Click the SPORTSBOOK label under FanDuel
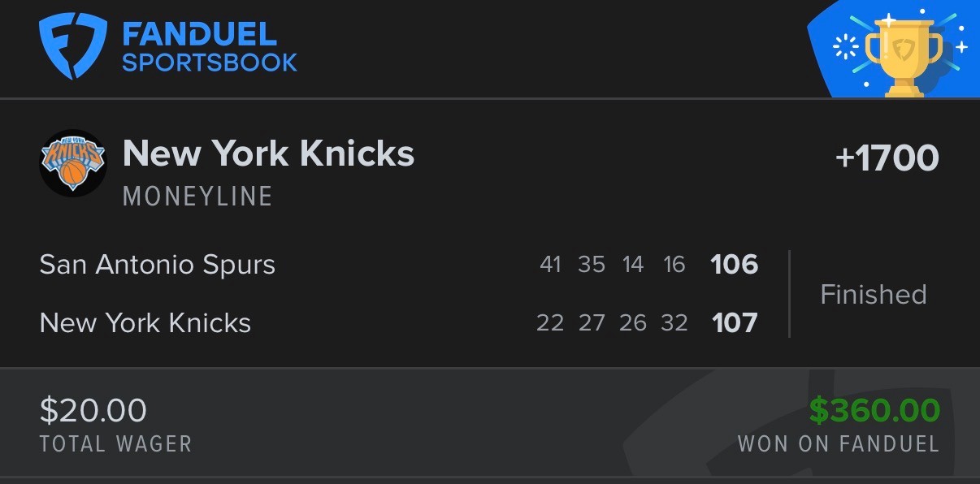Image resolution: width=980 pixels, height=484 pixels. (x=210, y=63)
